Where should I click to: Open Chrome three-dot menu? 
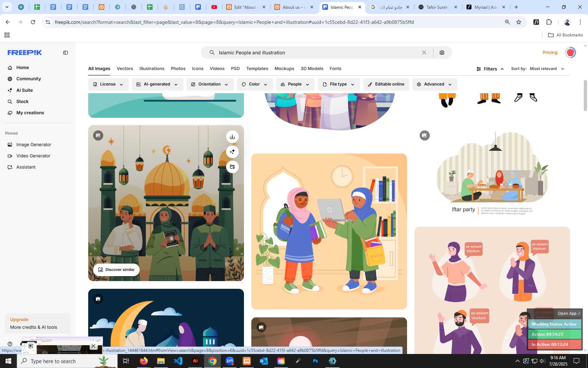[580, 22]
